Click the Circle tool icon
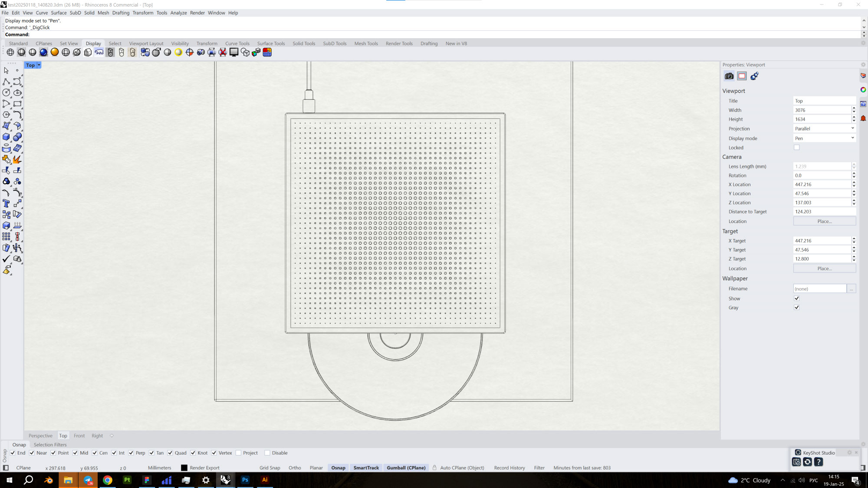Viewport: 868px width, 488px height. (6, 92)
